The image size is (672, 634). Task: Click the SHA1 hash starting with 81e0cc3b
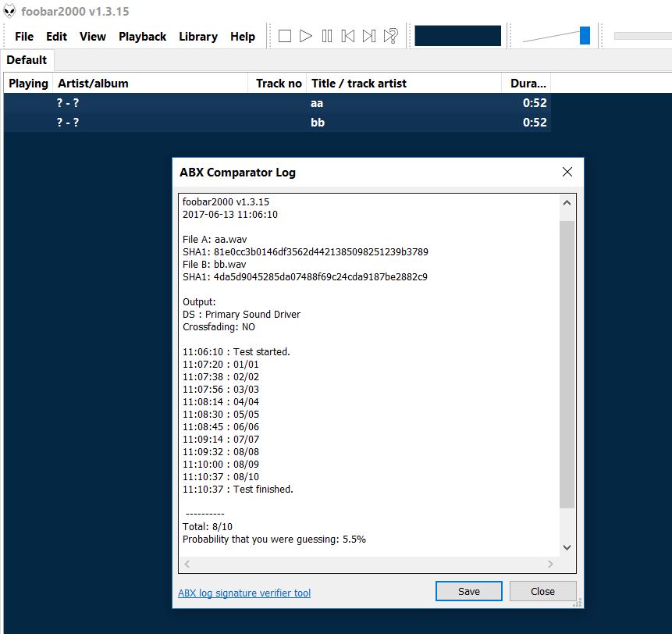click(321, 251)
